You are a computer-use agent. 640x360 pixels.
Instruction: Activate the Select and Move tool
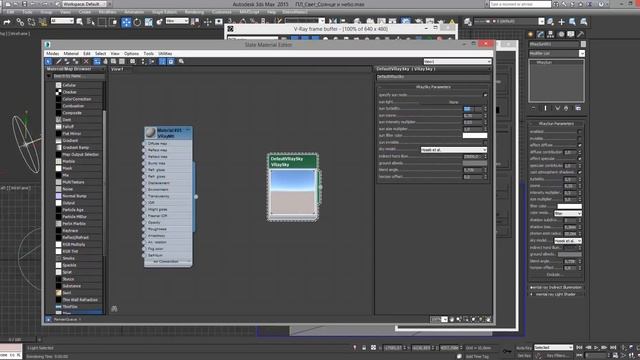click(126, 22)
